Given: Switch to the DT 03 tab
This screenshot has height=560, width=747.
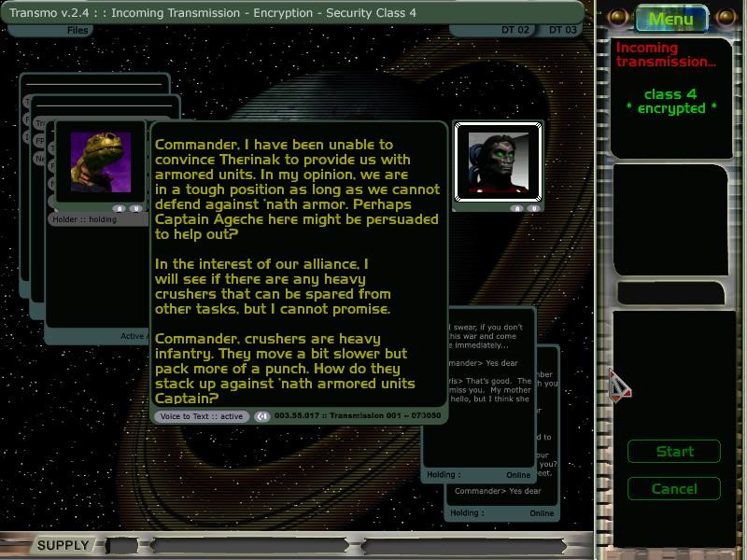Looking at the screenshot, I should pos(563,30).
